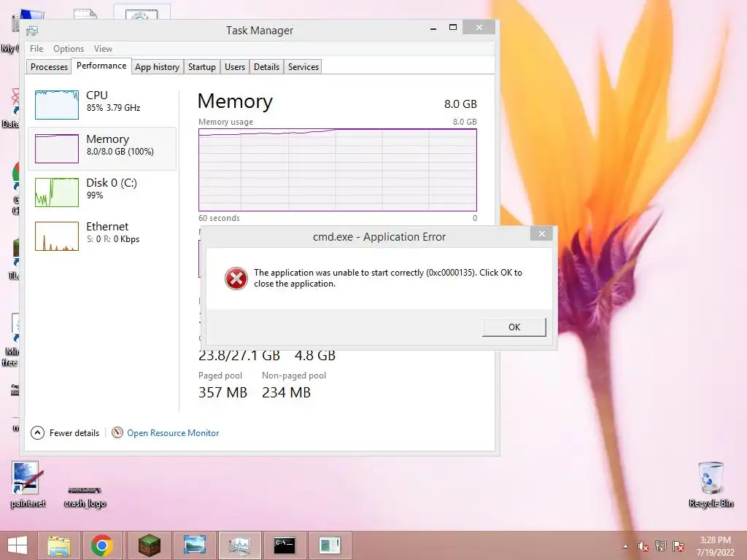Viewport: 747px width, 560px height.
Task: Switch to the Services tab
Action: coord(303,66)
